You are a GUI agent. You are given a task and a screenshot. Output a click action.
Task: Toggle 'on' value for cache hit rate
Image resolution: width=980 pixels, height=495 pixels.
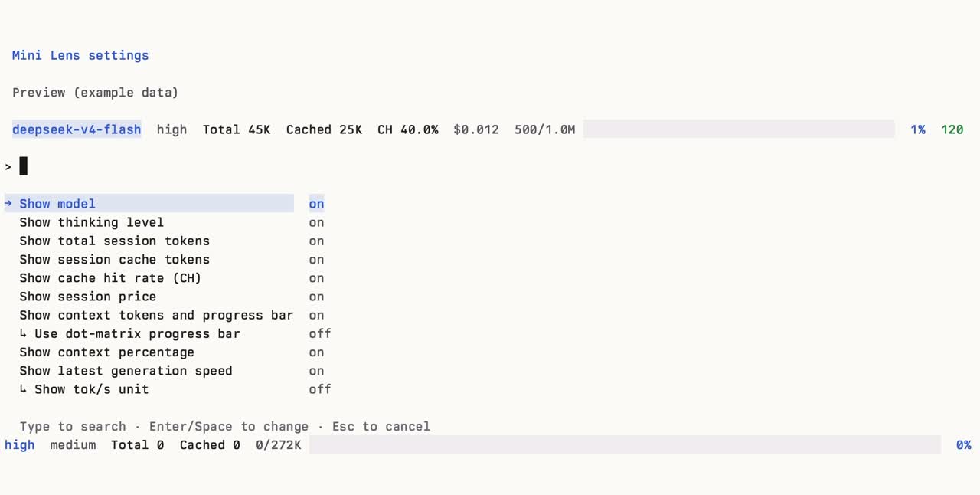click(x=316, y=278)
